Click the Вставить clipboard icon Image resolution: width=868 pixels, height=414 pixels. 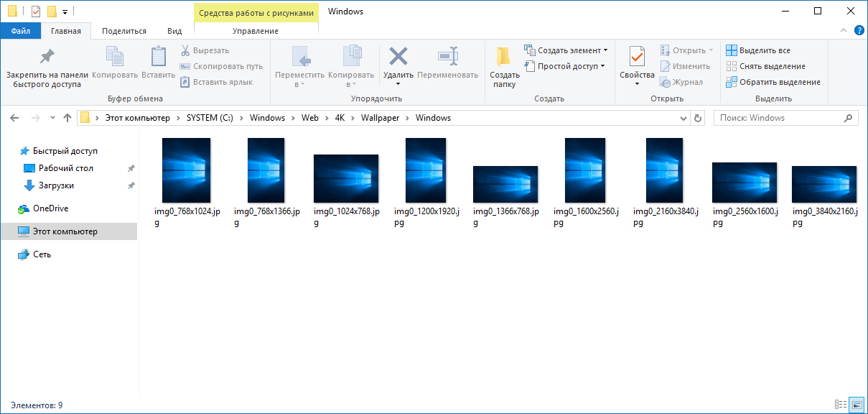tap(158, 57)
